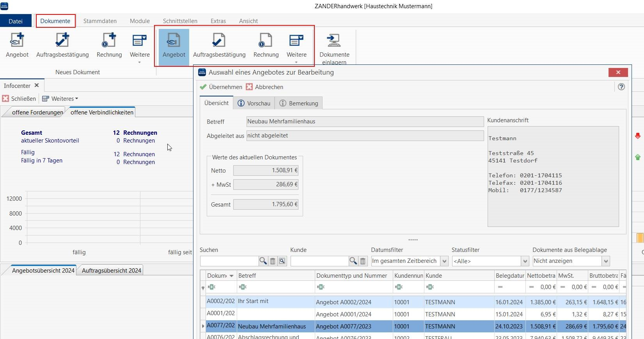
Task: Open the help question mark icon in dialog
Action: click(621, 87)
